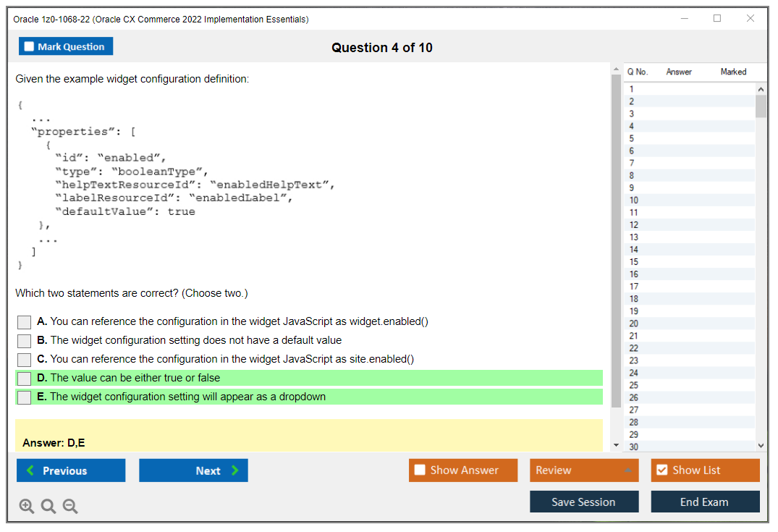Advance with the Next button
The height and width of the screenshot is (532, 778).
[193, 470]
